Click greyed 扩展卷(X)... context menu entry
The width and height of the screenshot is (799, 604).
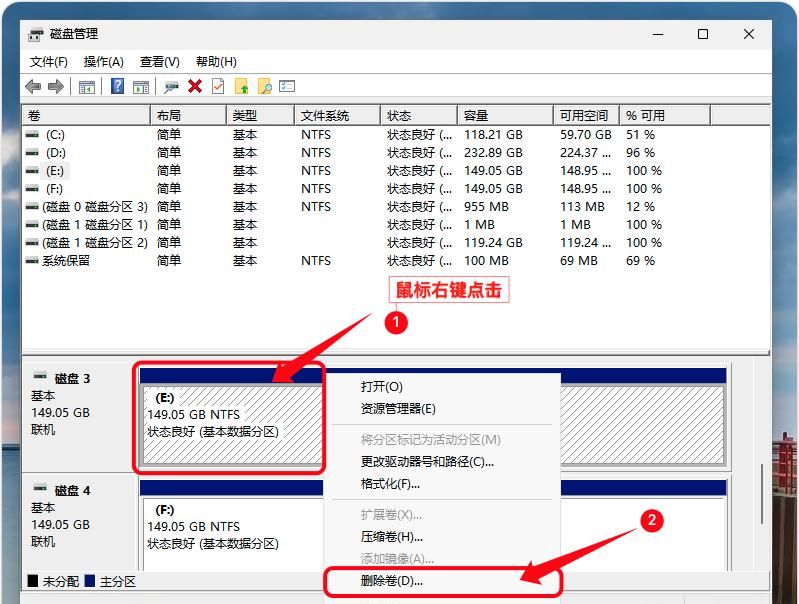click(x=442, y=514)
